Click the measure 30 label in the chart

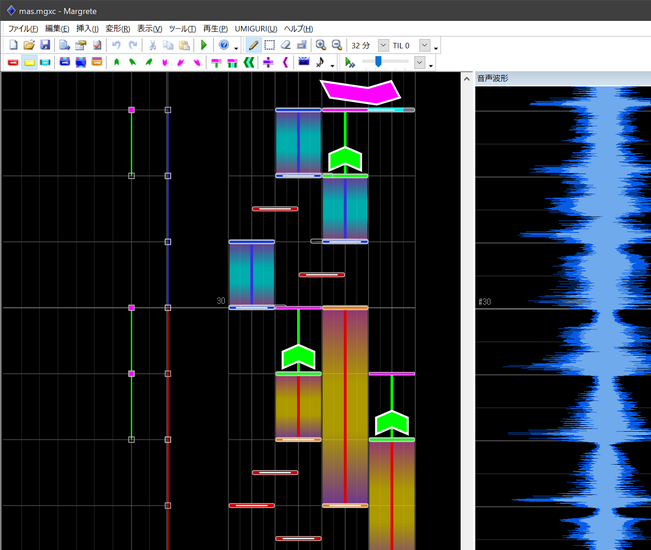click(221, 301)
